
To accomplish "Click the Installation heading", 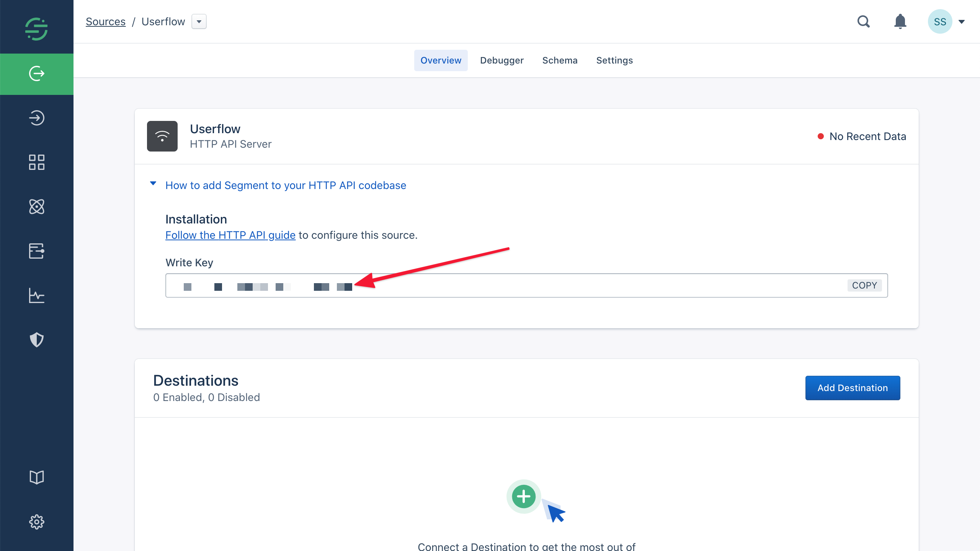I will pos(196,219).
